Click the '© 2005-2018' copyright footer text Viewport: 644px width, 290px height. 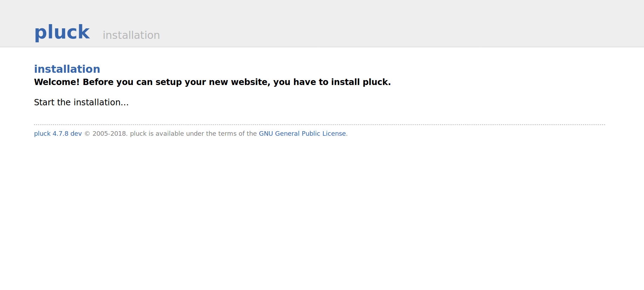point(106,134)
